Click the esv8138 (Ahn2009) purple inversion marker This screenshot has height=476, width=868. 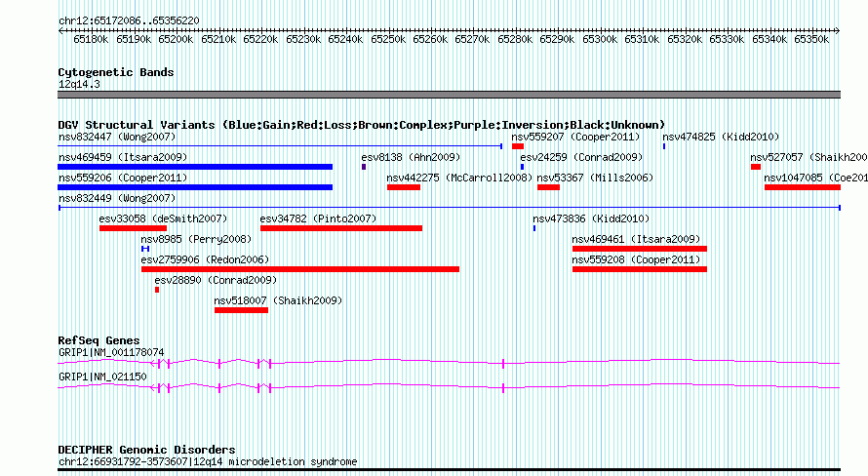364,167
